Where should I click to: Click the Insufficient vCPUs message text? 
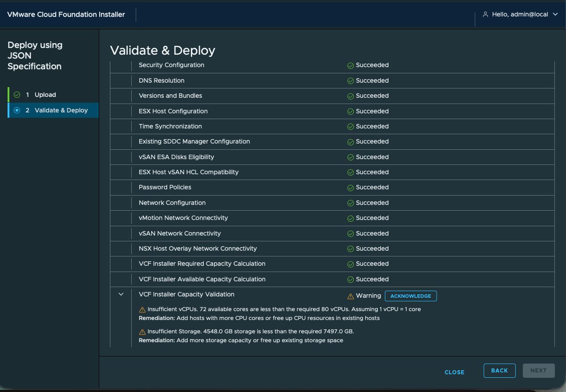pos(284,309)
